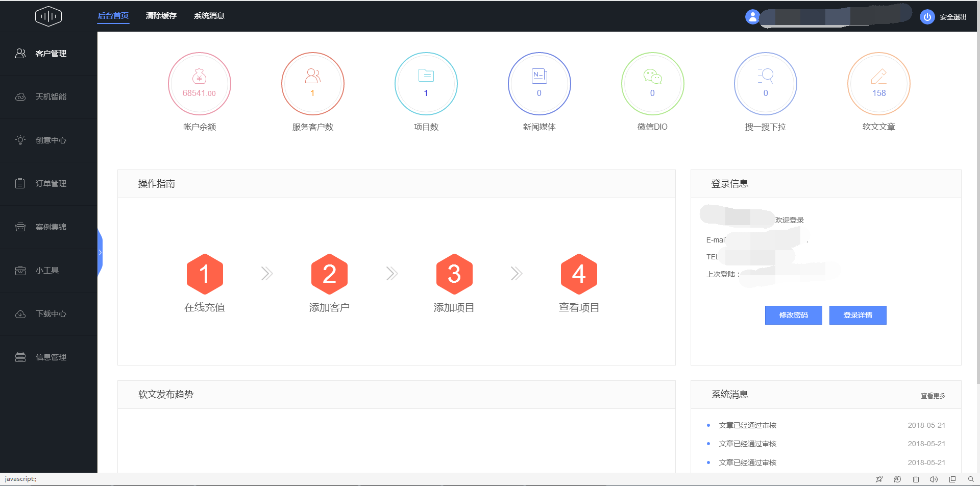
Task: Click the 客户管理 people icon in the sidebar
Action: (20, 54)
